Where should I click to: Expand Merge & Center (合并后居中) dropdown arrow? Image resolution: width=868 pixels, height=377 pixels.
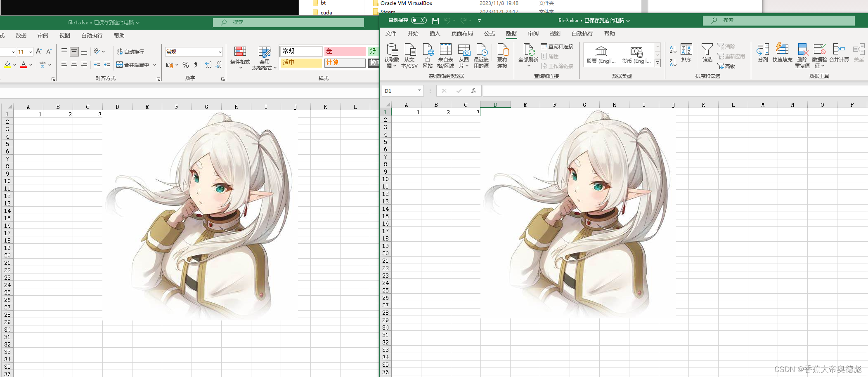155,65
